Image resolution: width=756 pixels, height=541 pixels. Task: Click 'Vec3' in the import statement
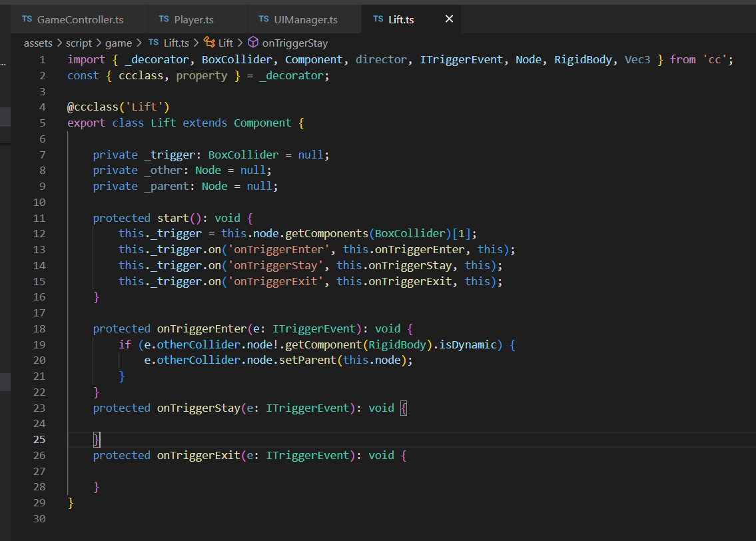[637, 59]
